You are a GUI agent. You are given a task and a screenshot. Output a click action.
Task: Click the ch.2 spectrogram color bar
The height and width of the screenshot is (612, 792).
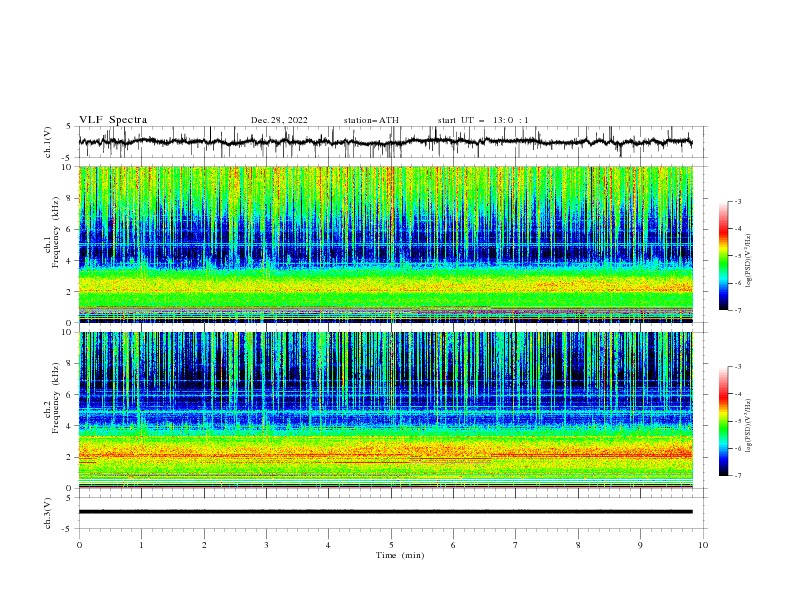[723, 421]
